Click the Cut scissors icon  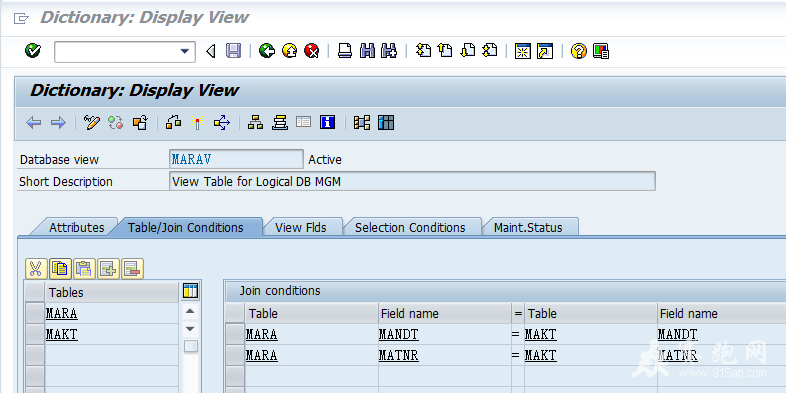click(36, 269)
